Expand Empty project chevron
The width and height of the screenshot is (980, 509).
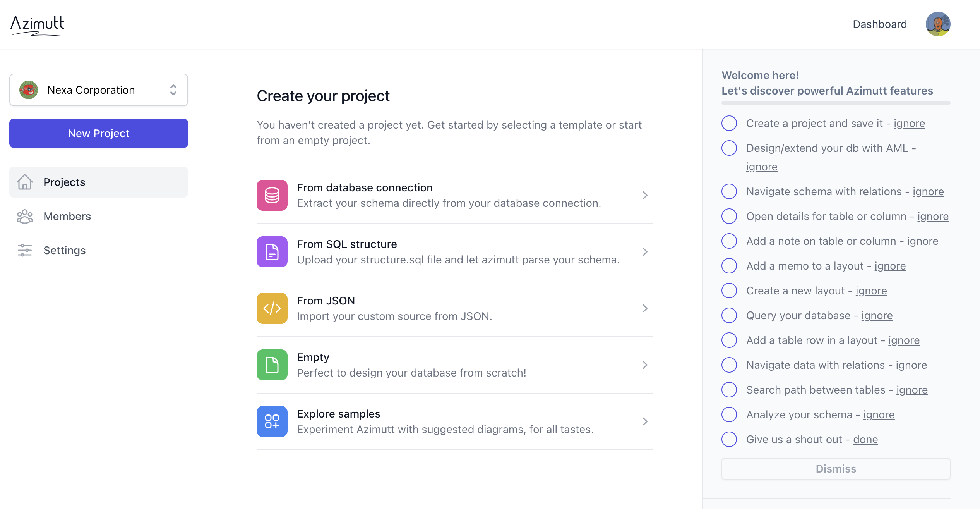[x=645, y=365]
